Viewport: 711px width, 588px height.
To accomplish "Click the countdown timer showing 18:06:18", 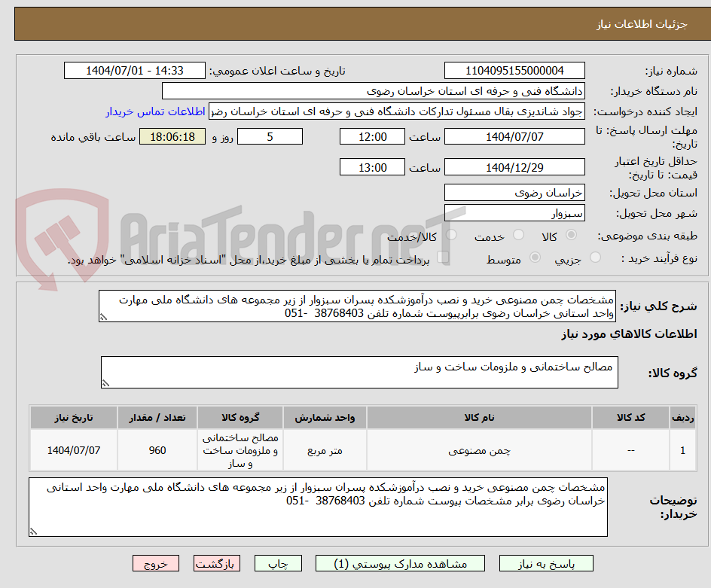I will coord(172,136).
